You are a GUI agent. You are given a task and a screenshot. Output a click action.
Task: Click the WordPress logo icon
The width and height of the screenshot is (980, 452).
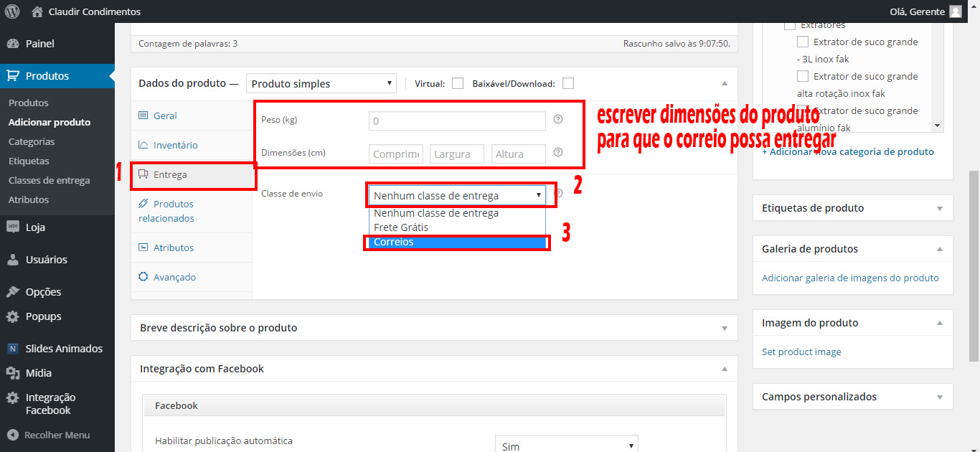coord(12,11)
